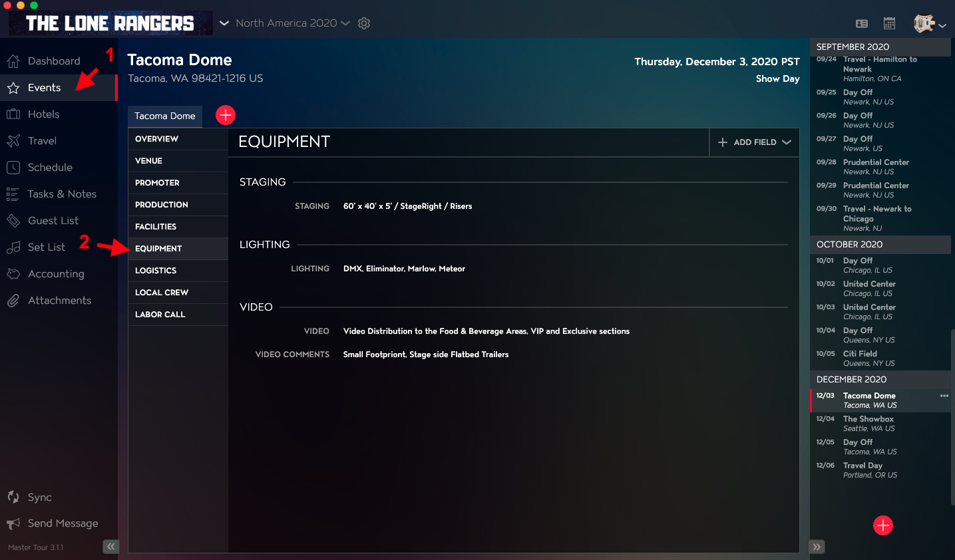Open the Facilities section
The height and width of the screenshot is (560, 955).
(178, 227)
